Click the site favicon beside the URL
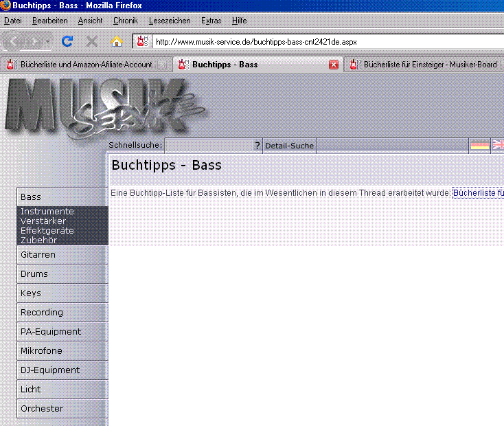 click(143, 41)
